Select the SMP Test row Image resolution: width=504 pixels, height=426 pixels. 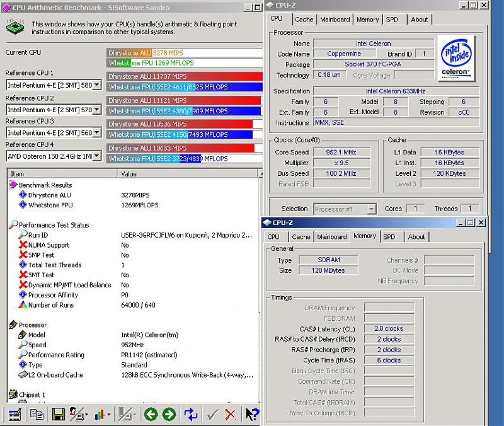click(132, 255)
